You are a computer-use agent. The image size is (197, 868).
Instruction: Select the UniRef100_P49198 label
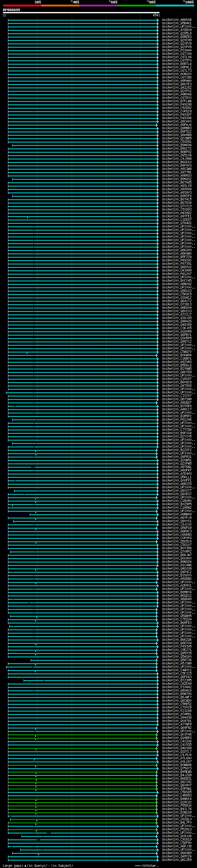177,104
